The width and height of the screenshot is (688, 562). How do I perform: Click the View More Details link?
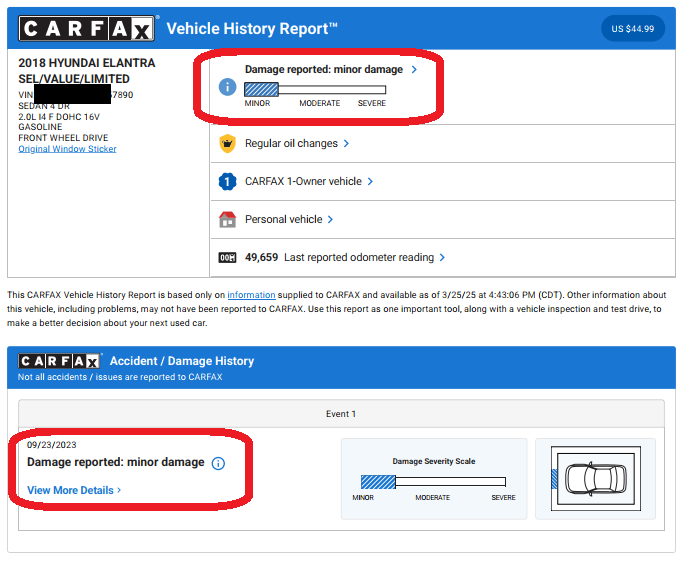pos(74,490)
